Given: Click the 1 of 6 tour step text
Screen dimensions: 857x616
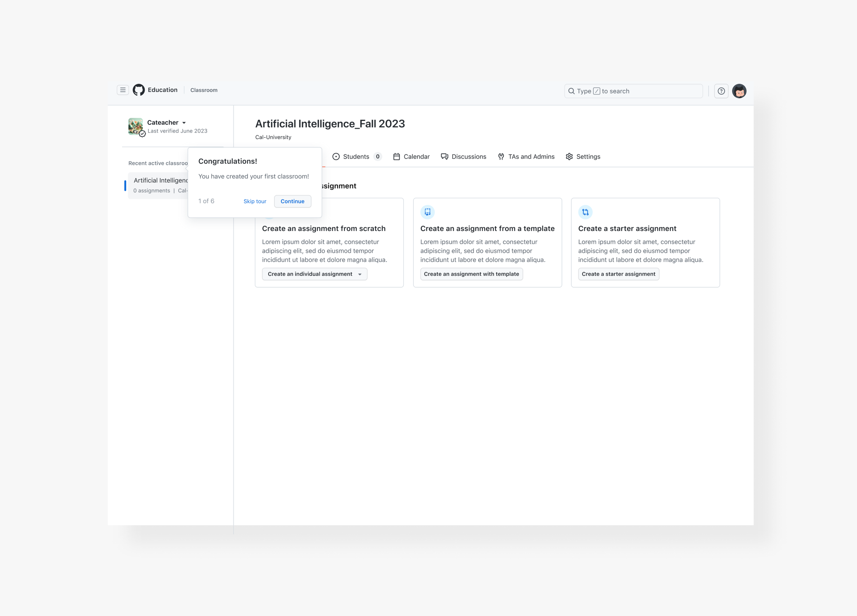Looking at the screenshot, I should [x=206, y=201].
